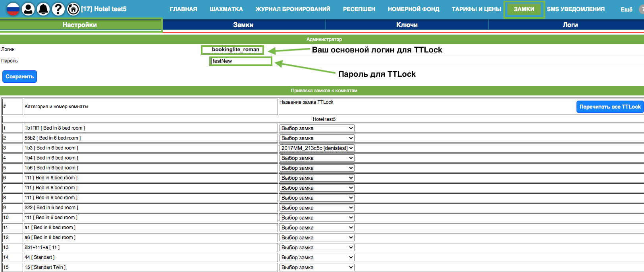Switch to the Замки tab
This screenshot has height=272, width=644.
pos(243,25)
